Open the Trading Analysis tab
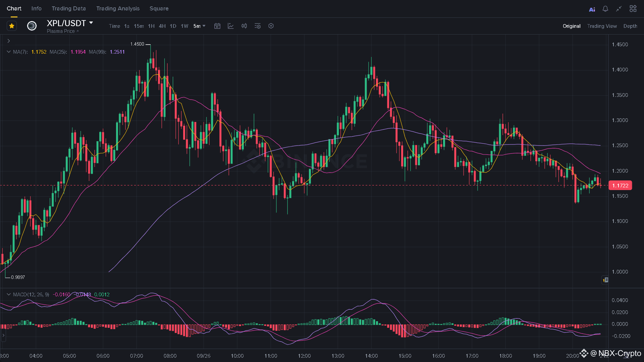 point(118,8)
